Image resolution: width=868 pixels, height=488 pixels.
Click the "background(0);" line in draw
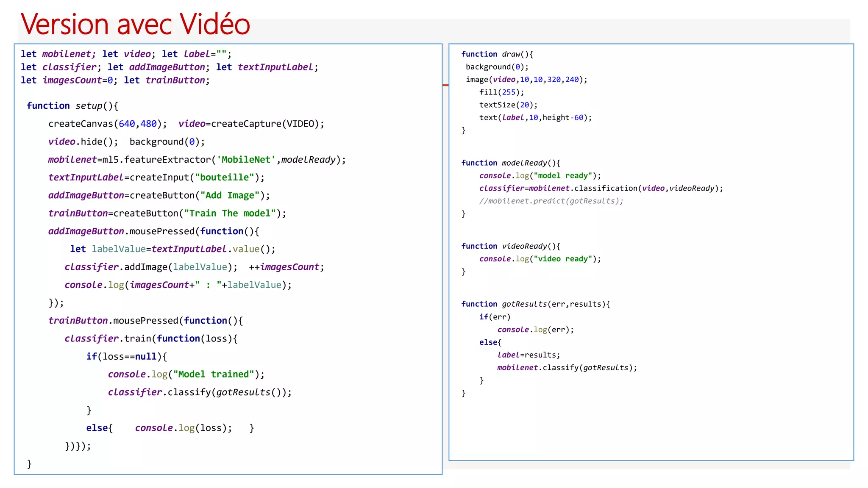[x=497, y=67]
